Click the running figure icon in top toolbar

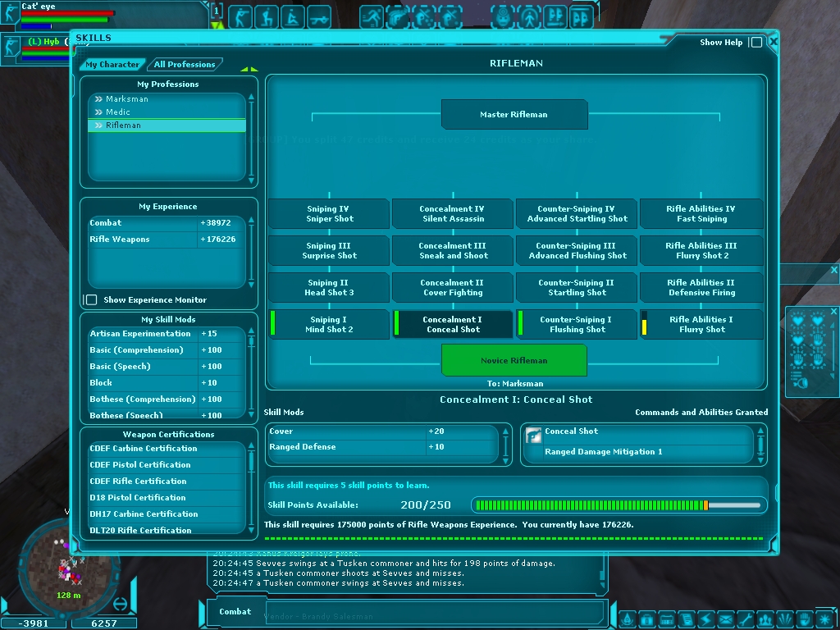point(372,16)
